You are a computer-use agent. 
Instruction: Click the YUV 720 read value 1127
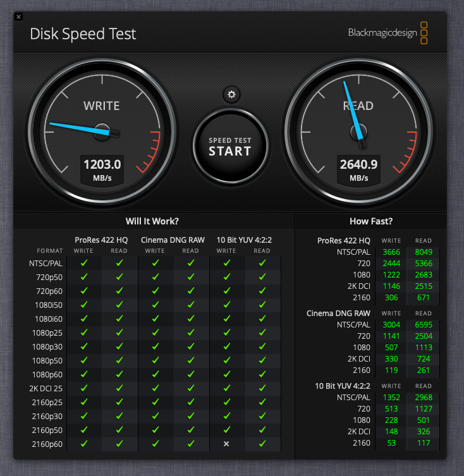coord(424,409)
